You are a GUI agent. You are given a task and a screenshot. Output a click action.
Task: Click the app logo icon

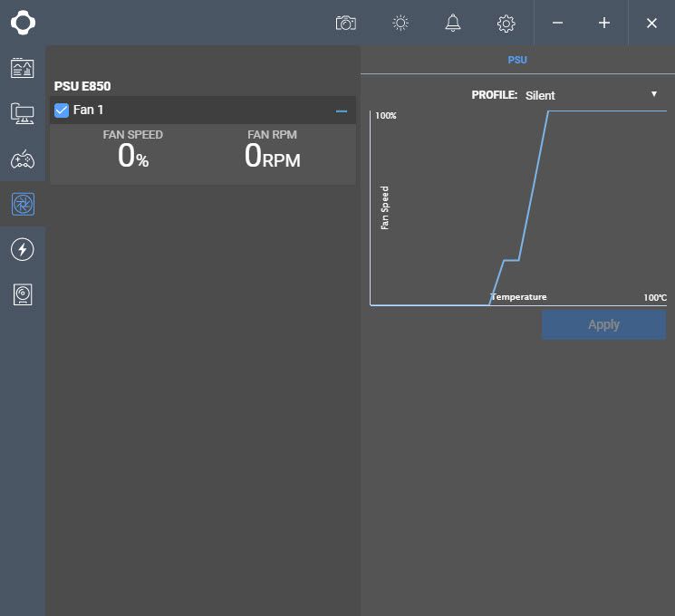tap(23, 23)
